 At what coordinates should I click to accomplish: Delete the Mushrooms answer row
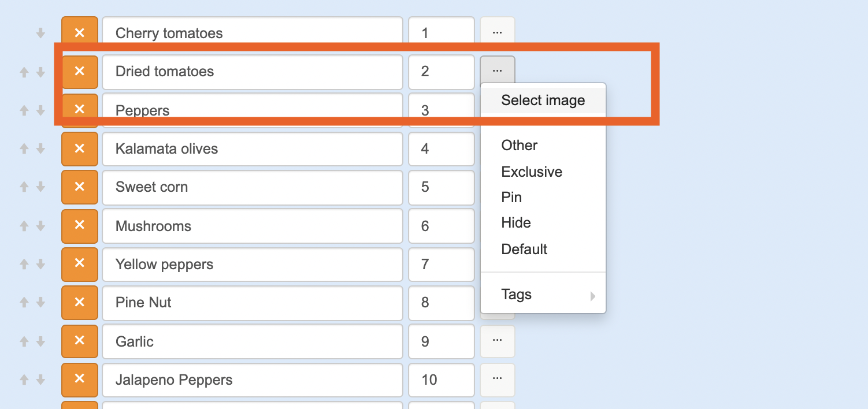tap(80, 225)
